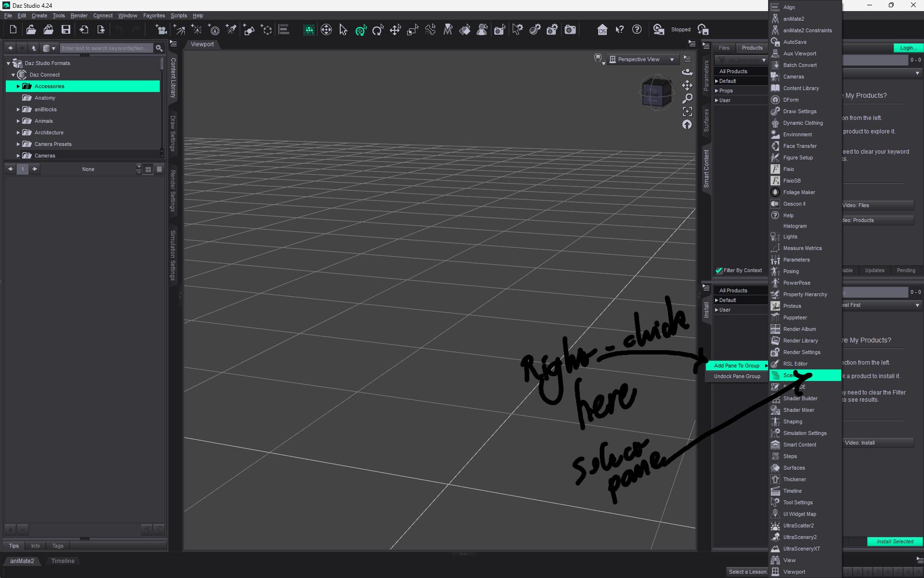The height and width of the screenshot is (578, 924).
Task: Switch to the Timeline tab
Action: [x=63, y=561]
